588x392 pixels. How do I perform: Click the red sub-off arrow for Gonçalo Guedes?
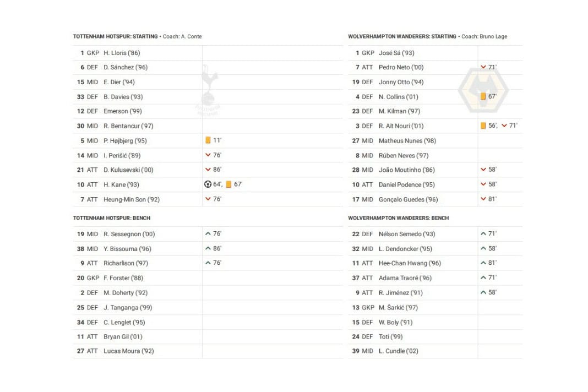[483, 199]
